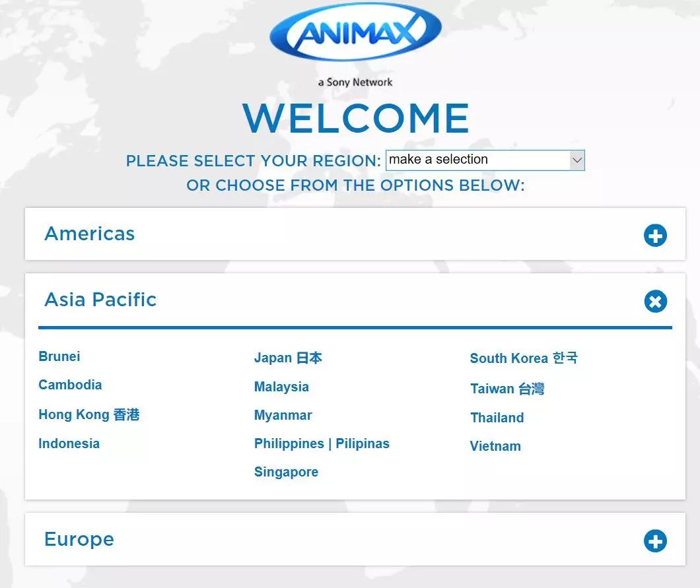Pick South Korea 한국 link
This screenshot has height=588, width=700.
[x=524, y=358]
